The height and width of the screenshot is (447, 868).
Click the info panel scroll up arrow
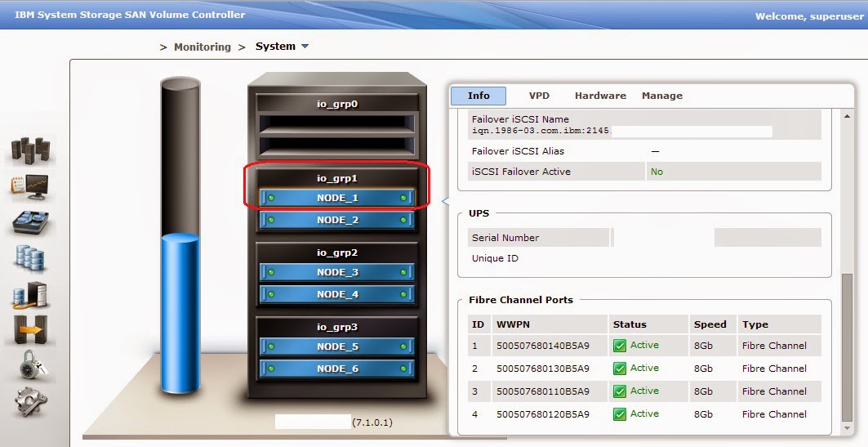point(847,116)
